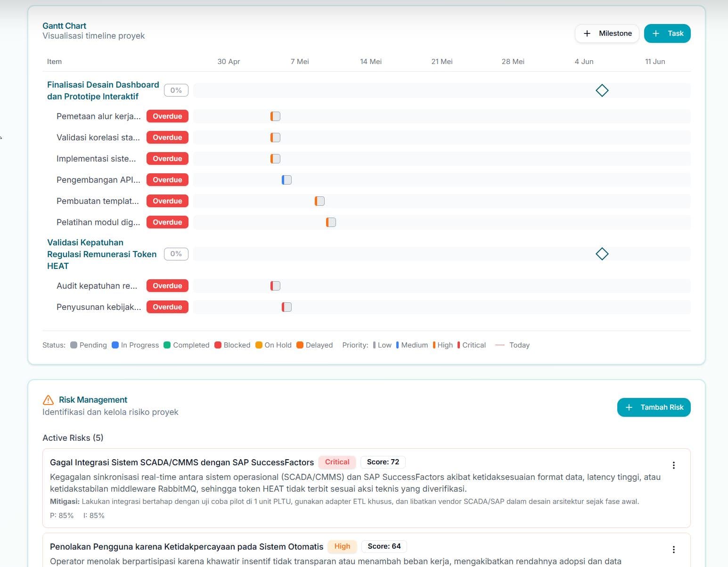Click the 4 Jun date column header
This screenshot has height=567, width=728.
[584, 62]
